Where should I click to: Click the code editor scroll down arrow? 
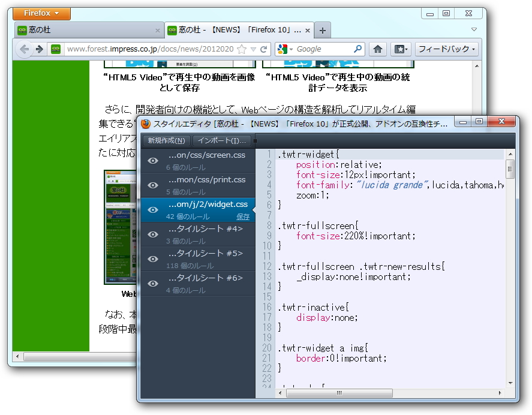(510, 383)
